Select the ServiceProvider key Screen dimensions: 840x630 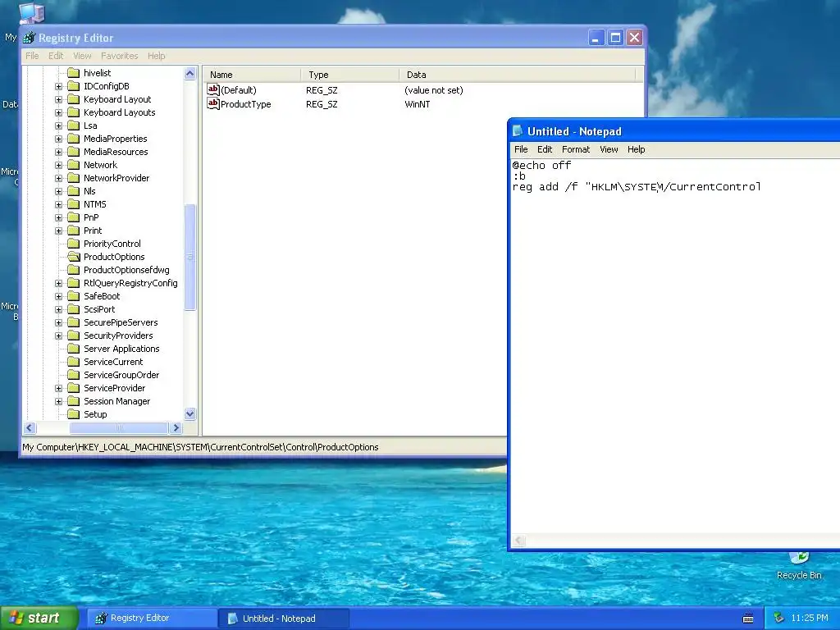coord(114,388)
